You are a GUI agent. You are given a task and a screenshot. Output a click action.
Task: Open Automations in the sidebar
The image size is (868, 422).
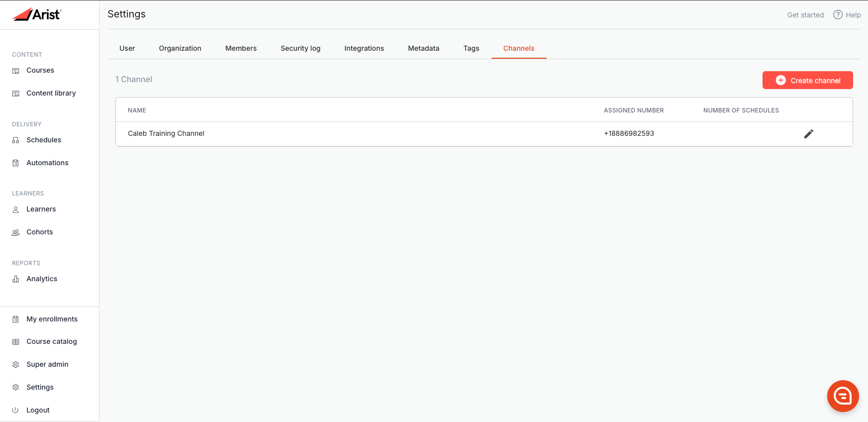coord(47,163)
